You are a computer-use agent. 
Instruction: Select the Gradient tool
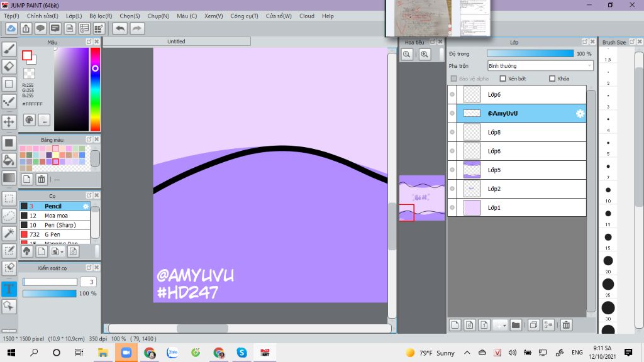9,178
